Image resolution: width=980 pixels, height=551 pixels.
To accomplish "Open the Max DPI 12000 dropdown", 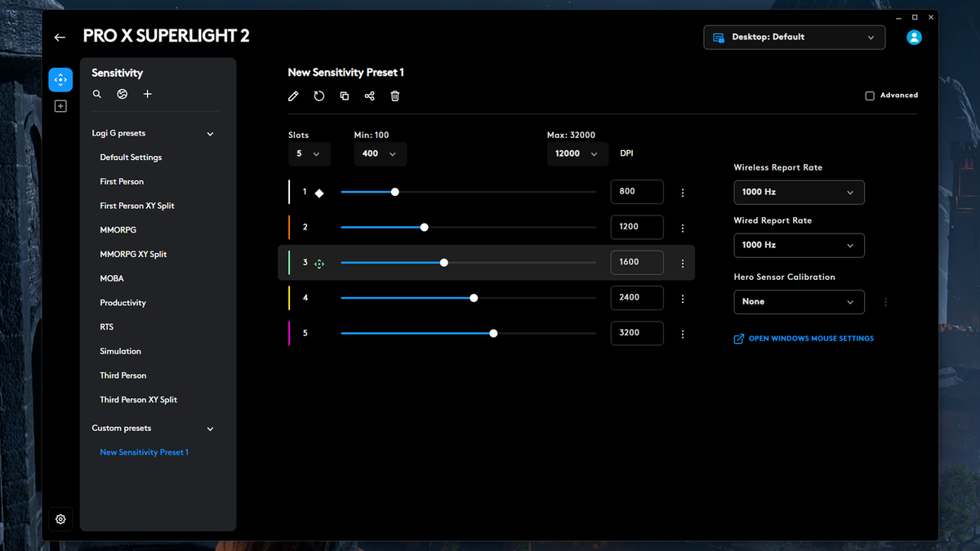I will (x=577, y=153).
